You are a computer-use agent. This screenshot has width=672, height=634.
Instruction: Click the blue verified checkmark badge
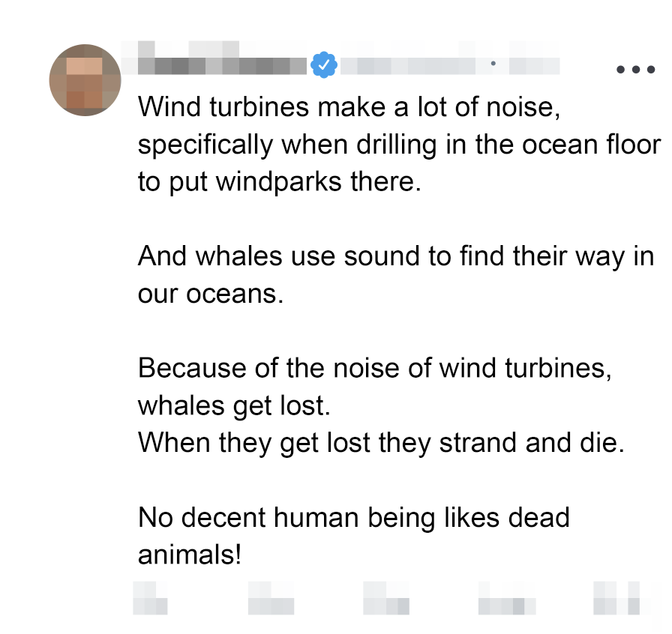[x=324, y=66]
